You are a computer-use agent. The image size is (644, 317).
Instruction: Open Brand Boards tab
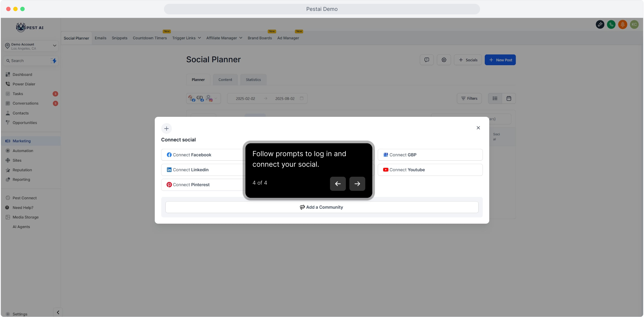[260, 38]
